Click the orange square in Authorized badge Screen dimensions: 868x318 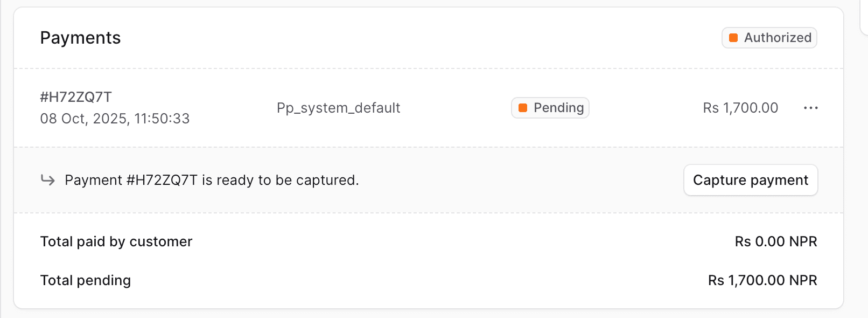click(x=733, y=38)
